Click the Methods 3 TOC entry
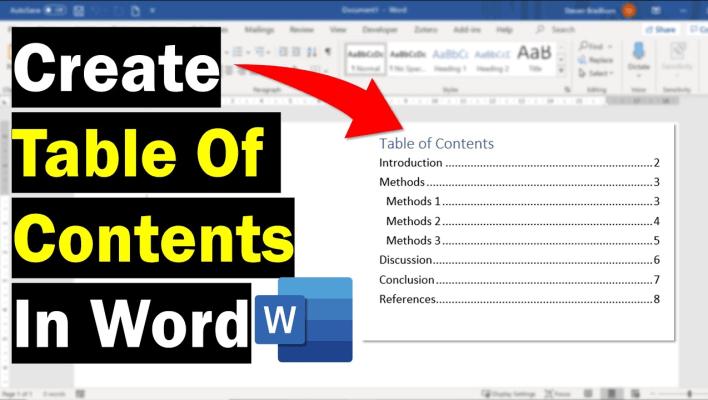The height and width of the screenshot is (400, 708). coord(523,241)
